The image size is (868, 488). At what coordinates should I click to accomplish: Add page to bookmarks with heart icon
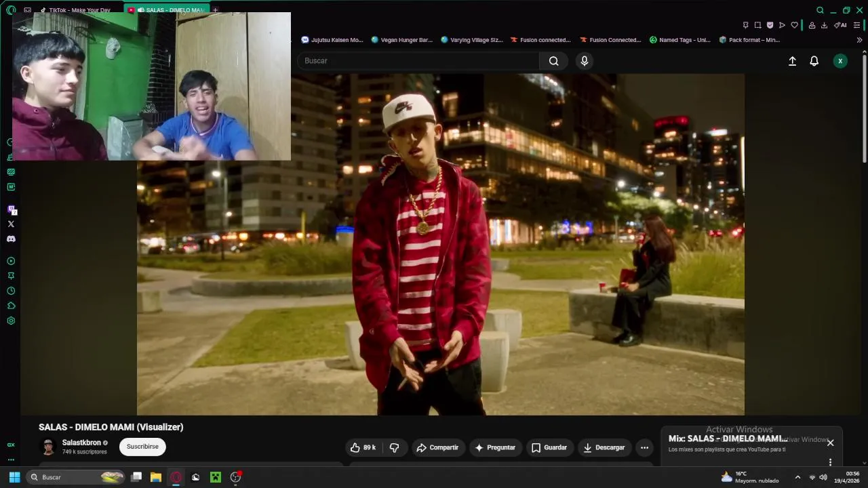pos(794,25)
